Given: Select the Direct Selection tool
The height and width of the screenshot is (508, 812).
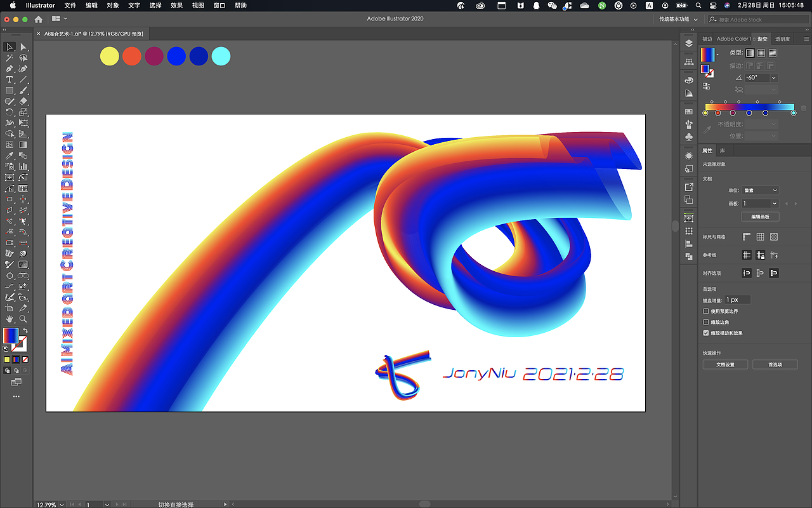Looking at the screenshot, I should (x=23, y=47).
